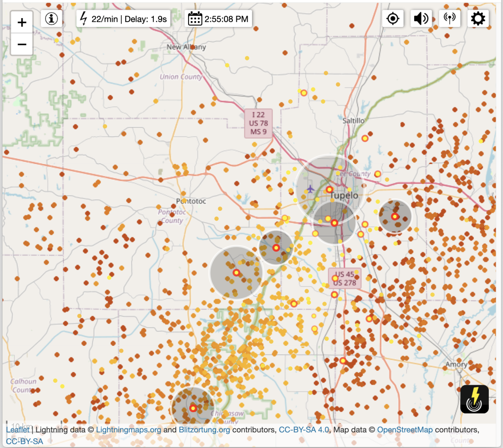This screenshot has height=448, width=503.
Task: Click the US 45 highway shield label
Action: pos(345,279)
